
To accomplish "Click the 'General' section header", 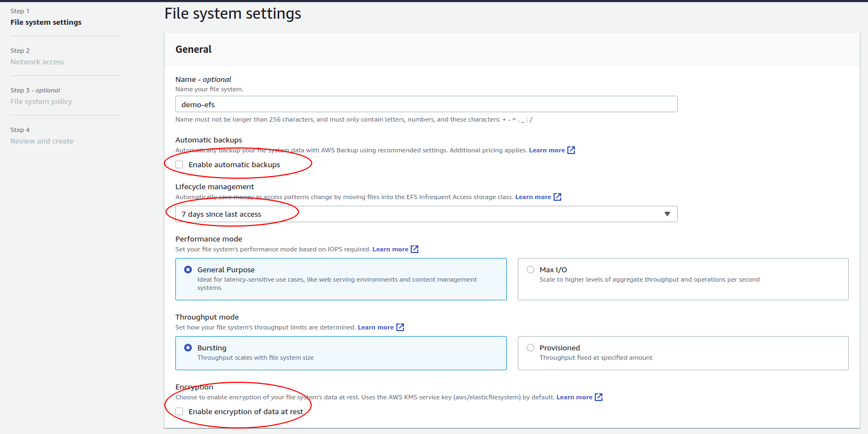I will (x=193, y=50).
